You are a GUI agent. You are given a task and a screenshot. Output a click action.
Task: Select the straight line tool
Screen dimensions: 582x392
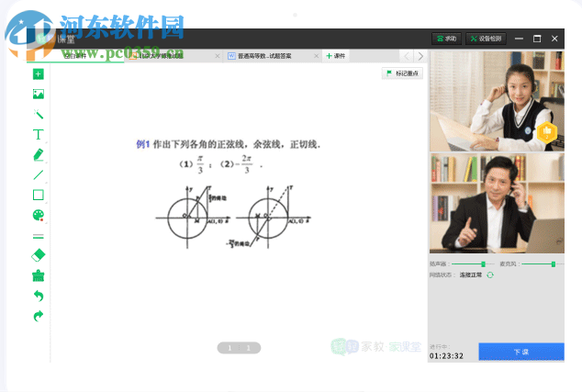39,174
